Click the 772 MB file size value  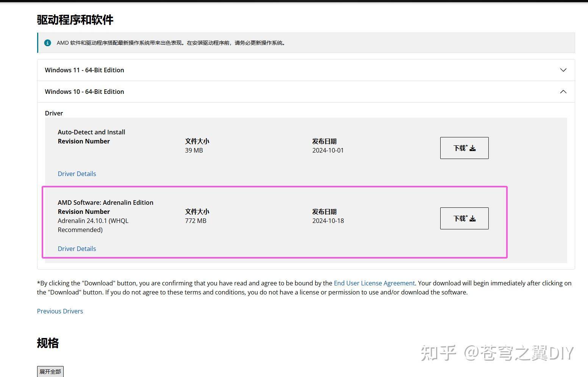click(x=195, y=221)
